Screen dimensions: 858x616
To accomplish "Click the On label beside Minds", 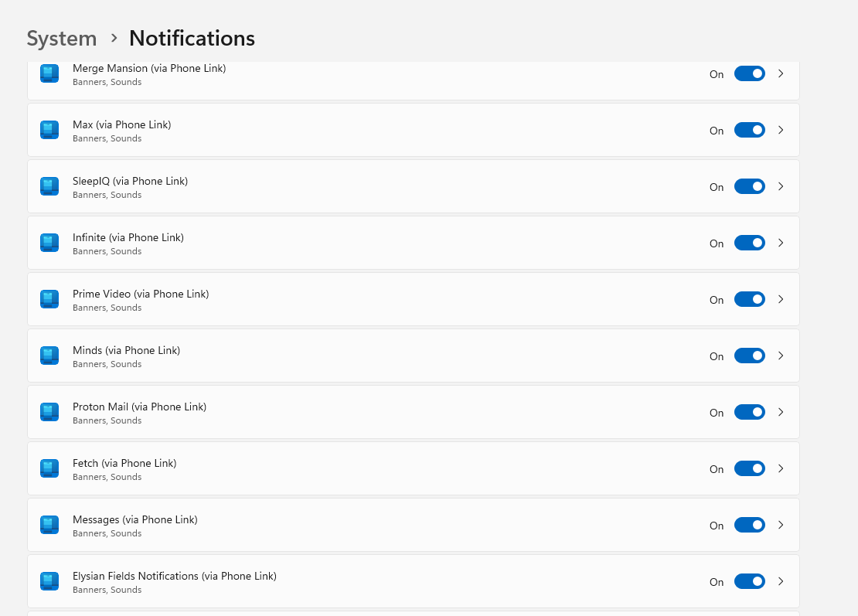I will tap(717, 356).
